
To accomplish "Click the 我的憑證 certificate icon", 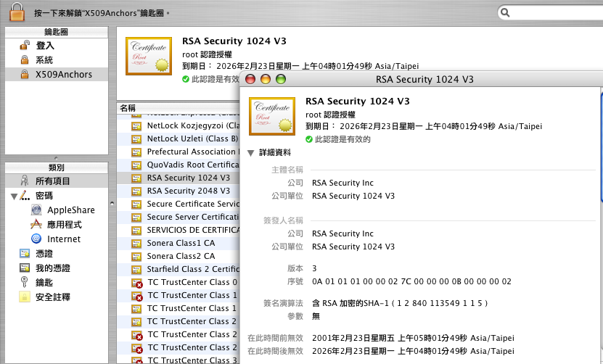I will [25, 268].
